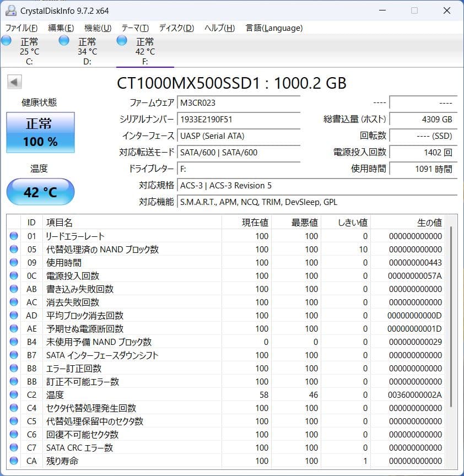Screen dimensions: 464x476
Task: Open the 機能(U) menu
Action: coord(98,28)
